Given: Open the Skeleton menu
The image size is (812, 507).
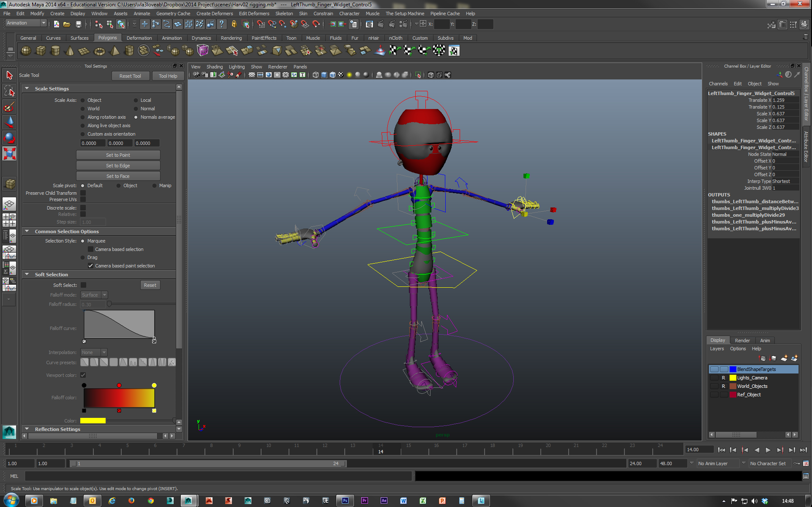Looking at the screenshot, I should pyautogui.click(x=283, y=14).
